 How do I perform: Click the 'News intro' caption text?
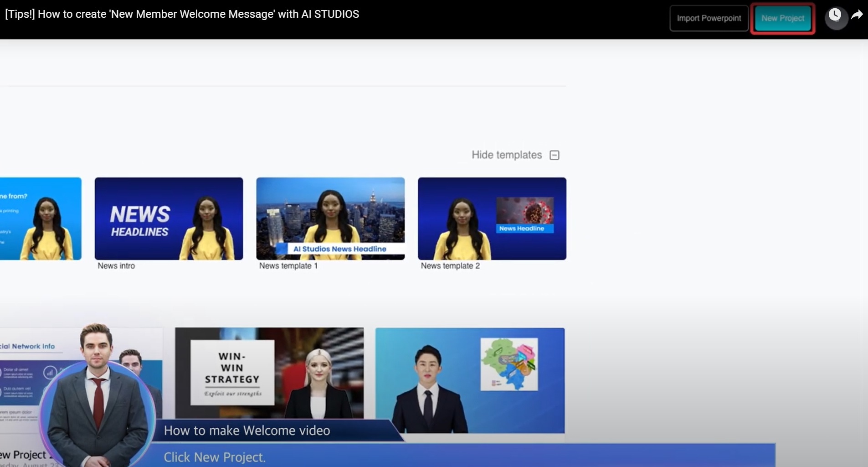116,266
